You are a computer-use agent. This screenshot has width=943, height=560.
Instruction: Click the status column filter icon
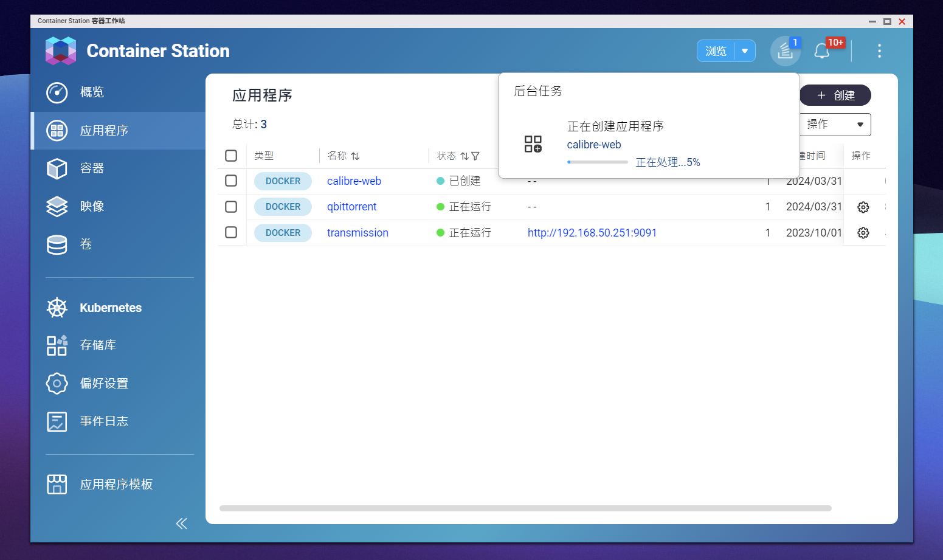(x=475, y=156)
